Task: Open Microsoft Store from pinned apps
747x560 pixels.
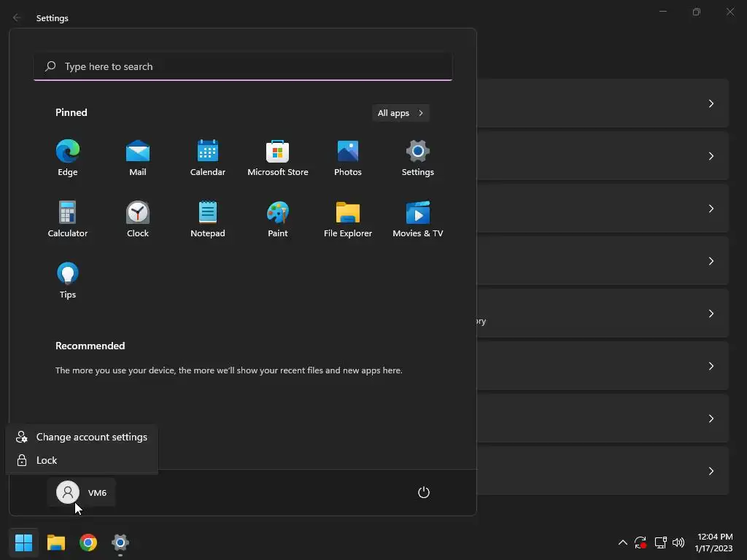Action: click(x=278, y=158)
